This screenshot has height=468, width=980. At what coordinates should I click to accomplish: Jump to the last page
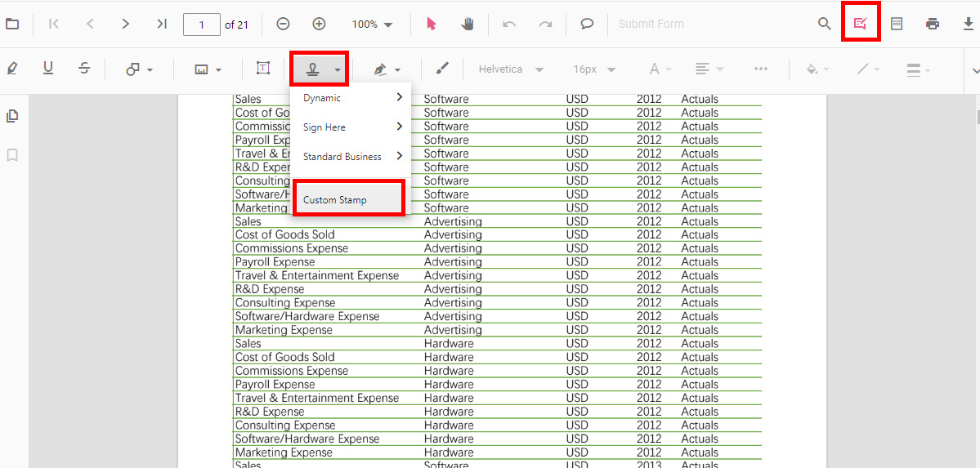pos(162,24)
